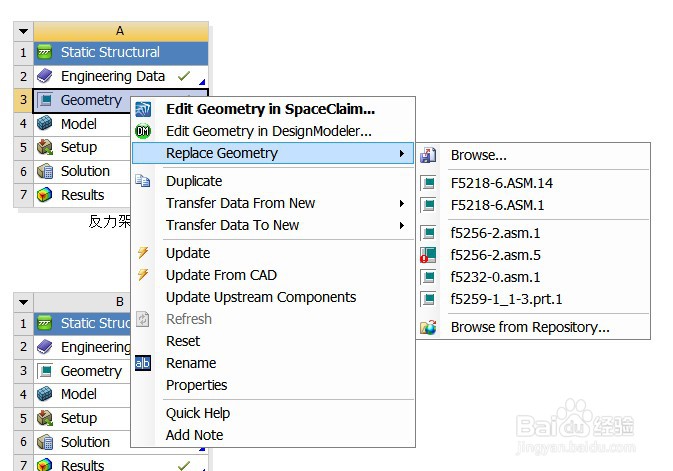
Task: Click geometry icon for f5256-2.asm.1
Action: click(428, 233)
